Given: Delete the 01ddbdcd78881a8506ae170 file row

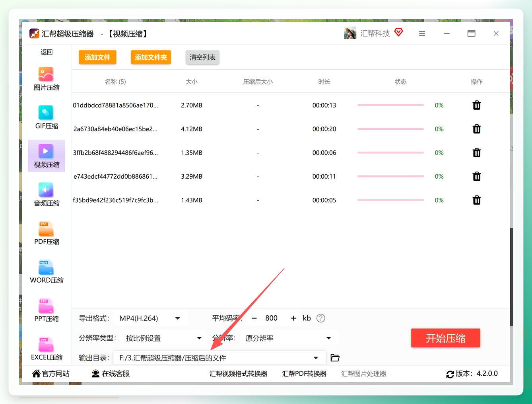Looking at the screenshot, I should 477,105.
